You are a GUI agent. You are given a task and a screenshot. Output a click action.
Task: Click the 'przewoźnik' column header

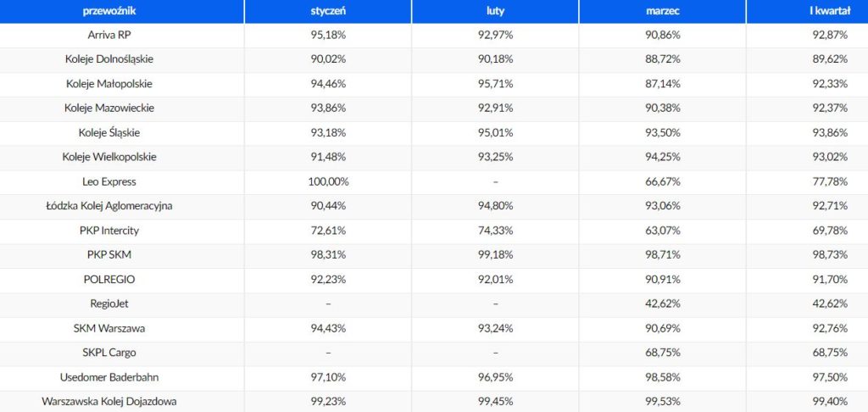[x=109, y=11]
